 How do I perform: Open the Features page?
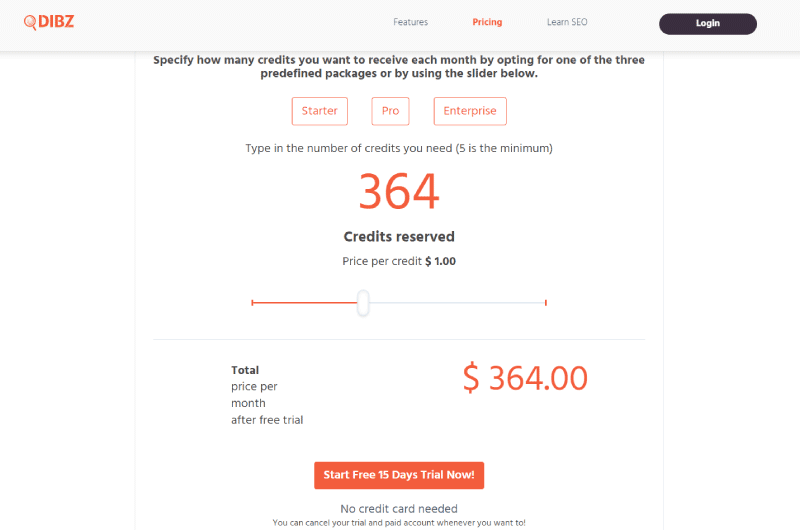pos(410,22)
